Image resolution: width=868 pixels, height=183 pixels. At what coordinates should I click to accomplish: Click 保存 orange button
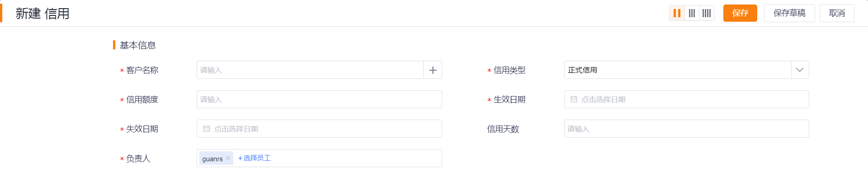pos(740,13)
